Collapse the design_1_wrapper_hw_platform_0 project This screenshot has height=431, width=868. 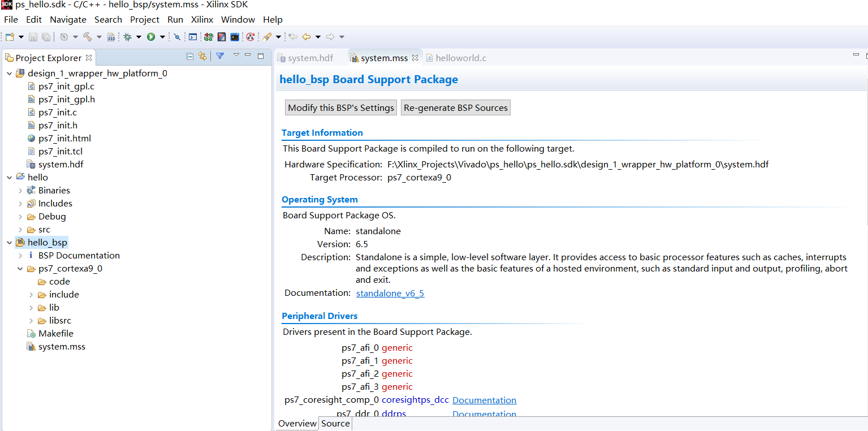[x=9, y=74]
